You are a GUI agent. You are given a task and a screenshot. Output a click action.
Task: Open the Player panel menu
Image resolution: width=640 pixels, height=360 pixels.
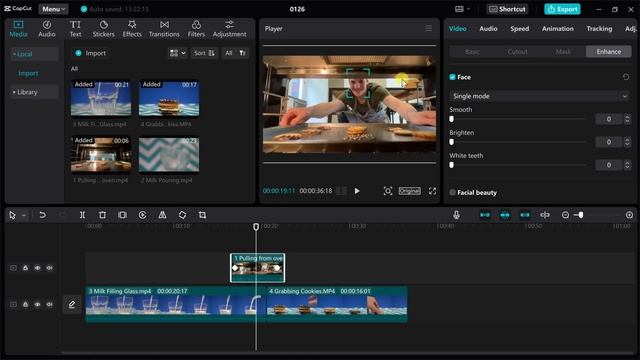pyautogui.click(x=428, y=28)
